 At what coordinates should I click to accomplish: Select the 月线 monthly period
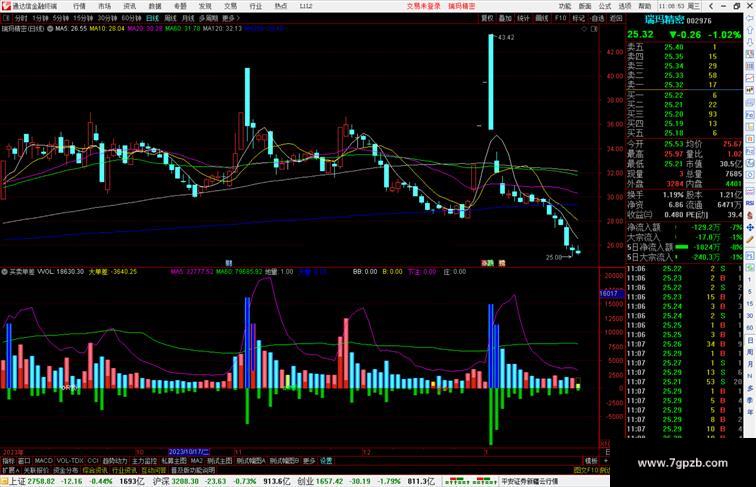[188, 18]
